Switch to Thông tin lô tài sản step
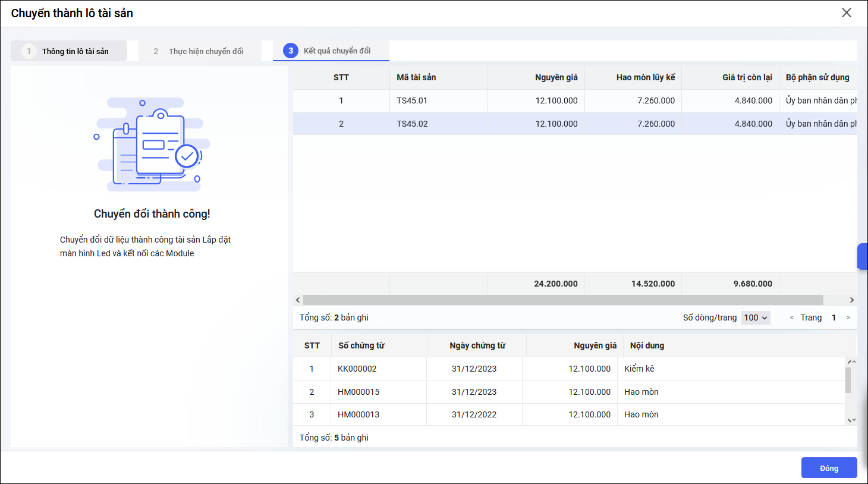The height and width of the screenshot is (484, 868). click(x=69, y=51)
